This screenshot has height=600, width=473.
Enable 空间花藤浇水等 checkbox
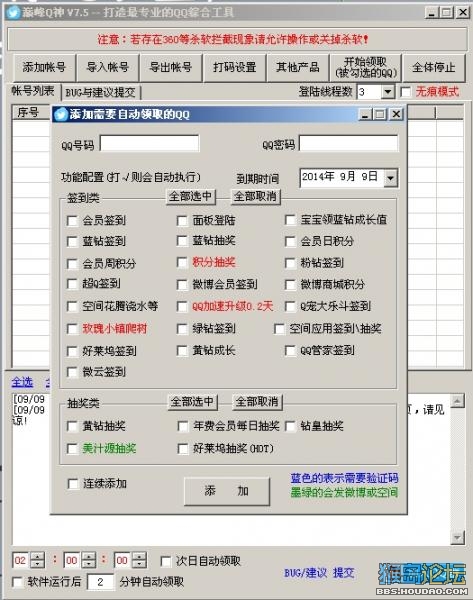click(72, 307)
